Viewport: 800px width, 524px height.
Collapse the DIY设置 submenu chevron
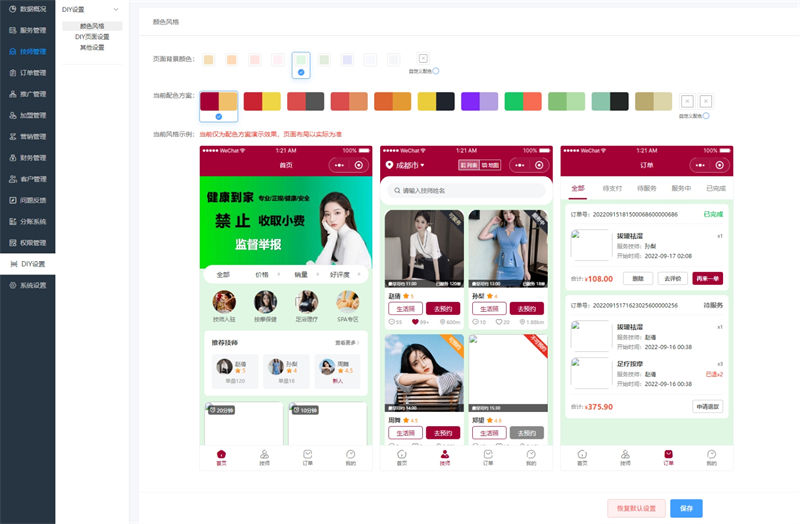click(116, 10)
